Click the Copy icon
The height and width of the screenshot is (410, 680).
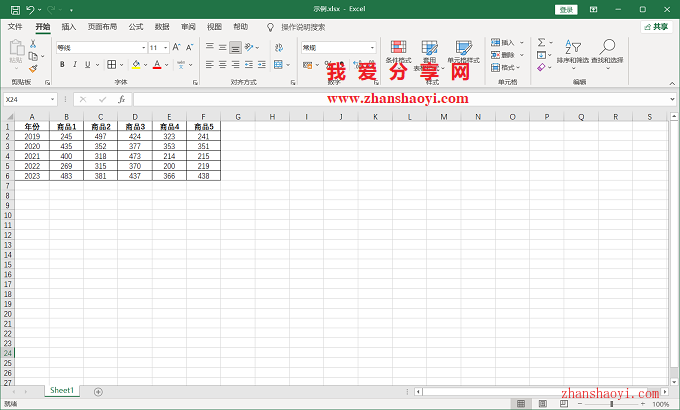coord(33,56)
